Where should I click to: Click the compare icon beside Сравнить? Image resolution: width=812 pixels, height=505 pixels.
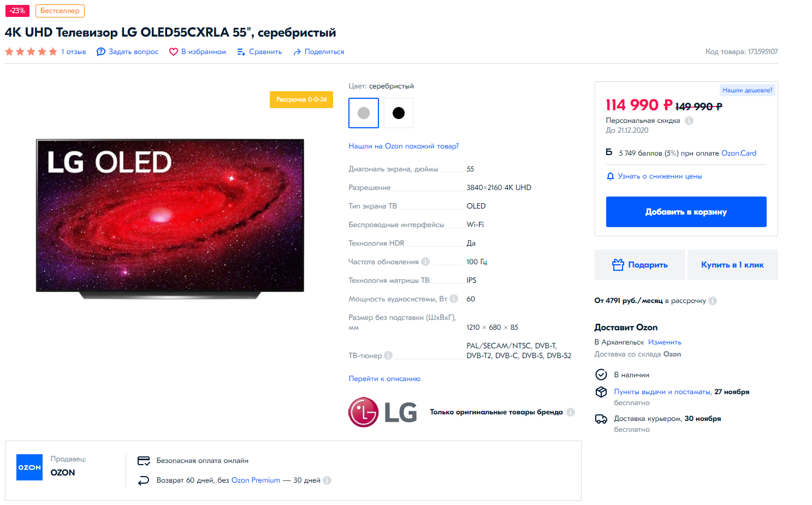[241, 52]
